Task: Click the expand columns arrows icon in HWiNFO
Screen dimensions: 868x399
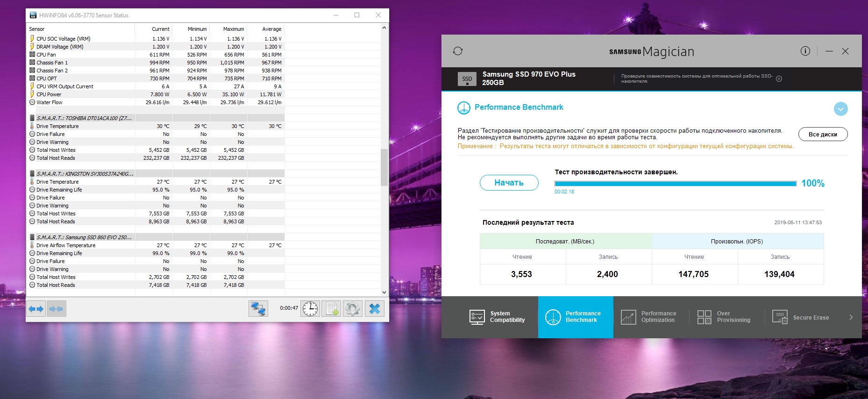Action: click(x=36, y=309)
